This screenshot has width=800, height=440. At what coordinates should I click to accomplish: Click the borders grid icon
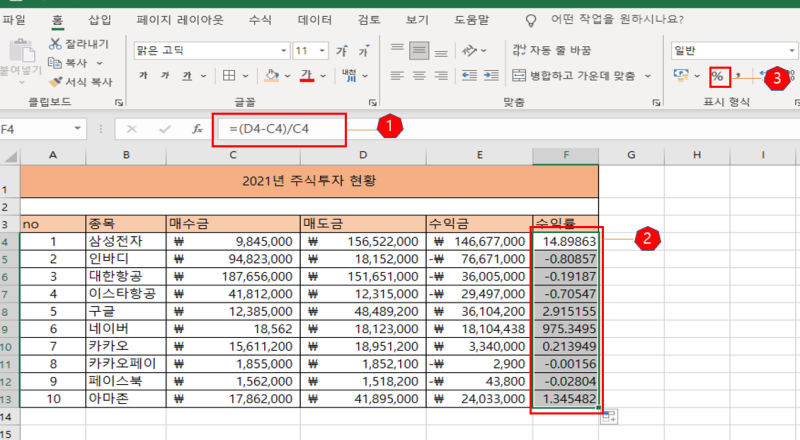coord(229,76)
